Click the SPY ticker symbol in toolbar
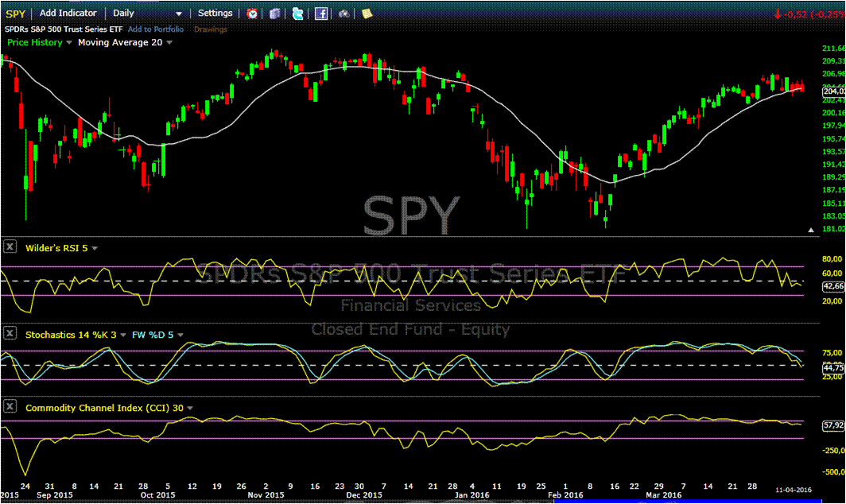This screenshot has height=504, width=846. [16, 14]
